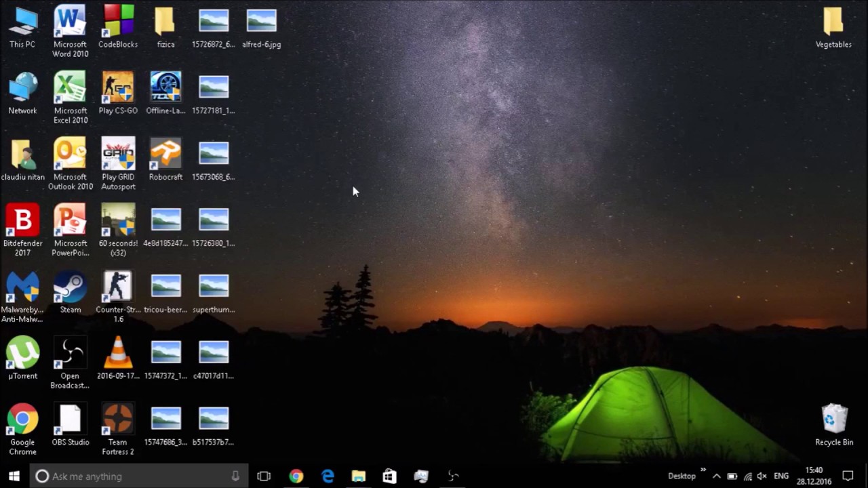Viewport: 868px width, 488px height.
Task: Select the 15727181_1... image file
Action: click(x=214, y=94)
